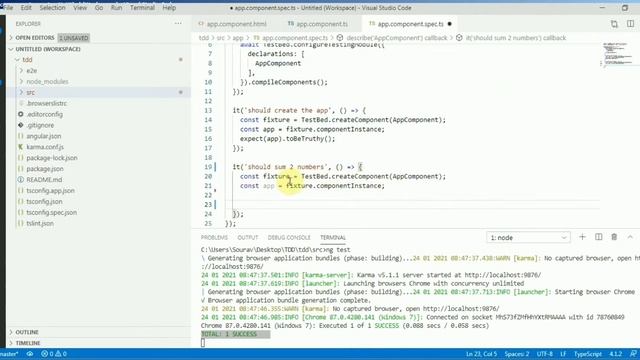Select language mode TypeScript in status bar
The image size is (640, 360).
click(588, 354)
